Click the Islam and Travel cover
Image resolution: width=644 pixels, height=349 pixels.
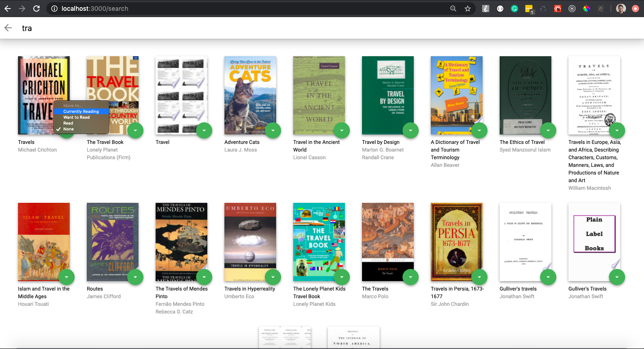(x=44, y=242)
